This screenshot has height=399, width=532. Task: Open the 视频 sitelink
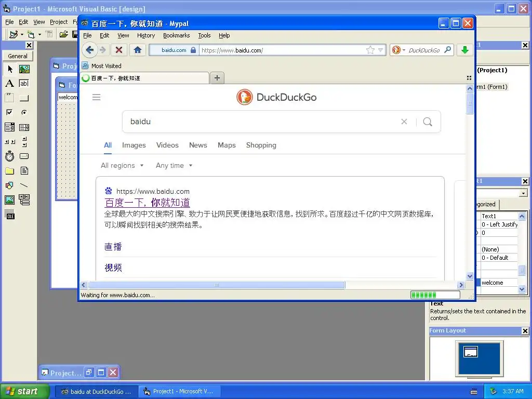coord(113,268)
